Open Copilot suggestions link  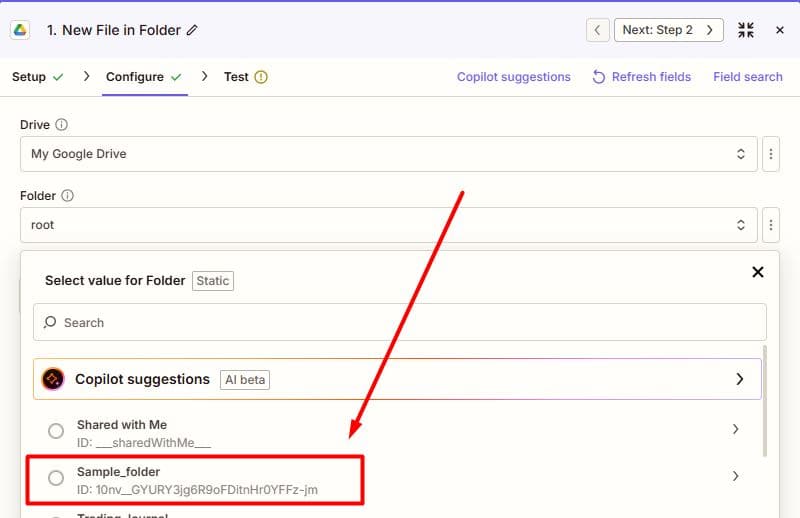coord(513,77)
